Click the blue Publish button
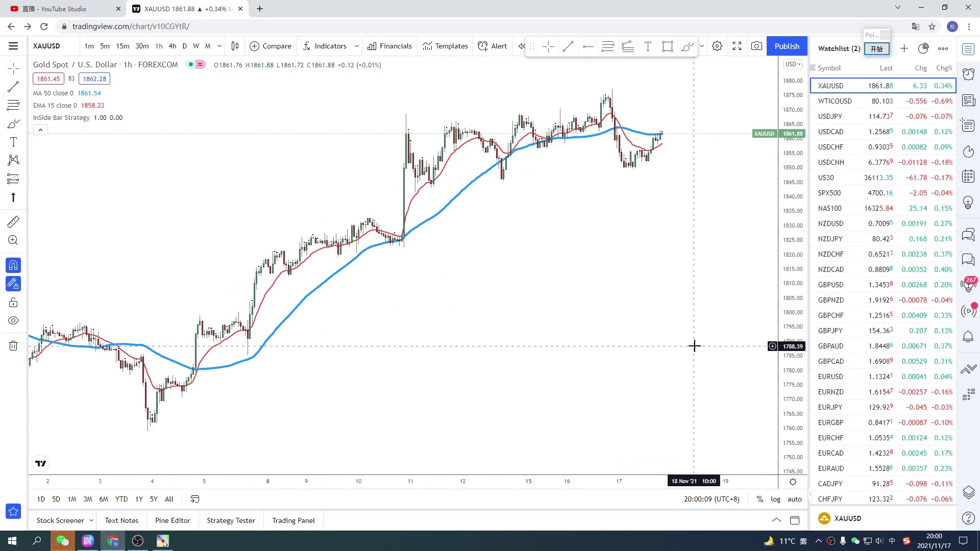980x551 pixels. [787, 46]
